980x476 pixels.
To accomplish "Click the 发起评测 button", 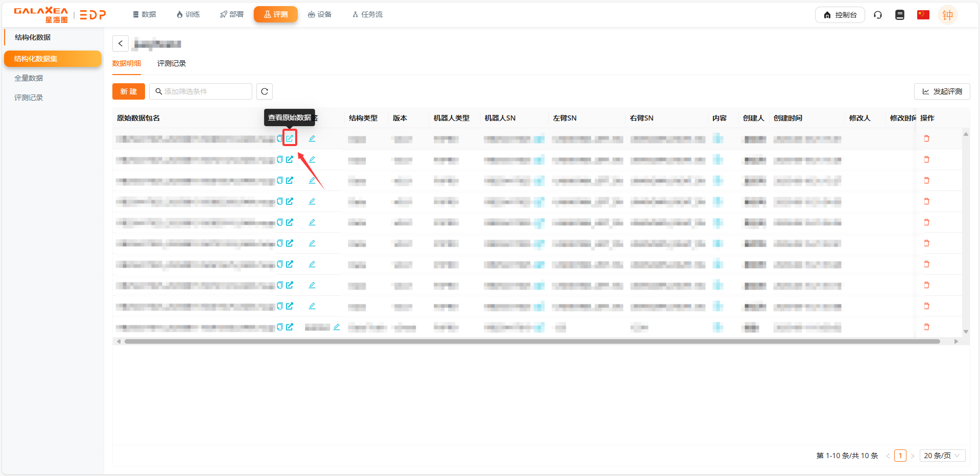I will (x=942, y=91).
